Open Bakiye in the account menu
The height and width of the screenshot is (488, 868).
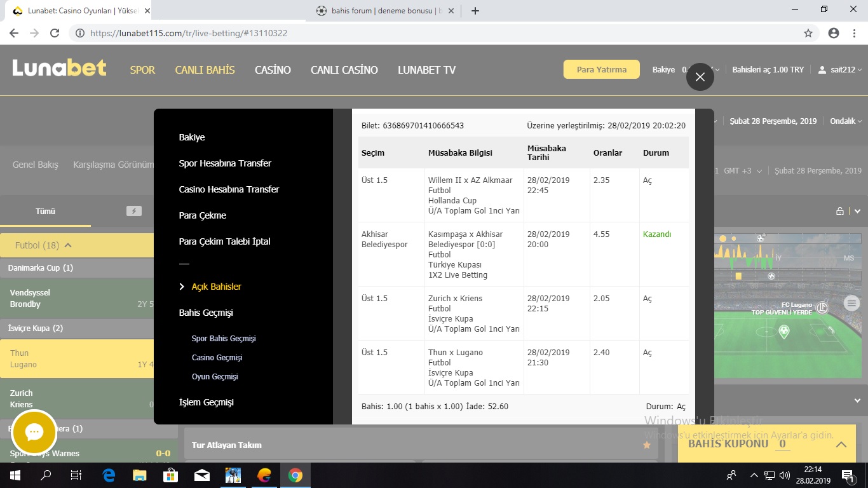(192, 137)
